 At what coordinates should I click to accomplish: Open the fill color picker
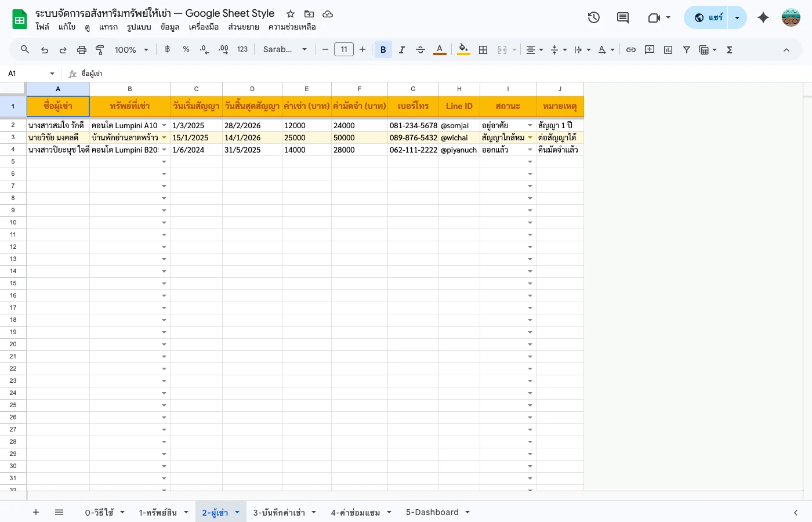463,50
